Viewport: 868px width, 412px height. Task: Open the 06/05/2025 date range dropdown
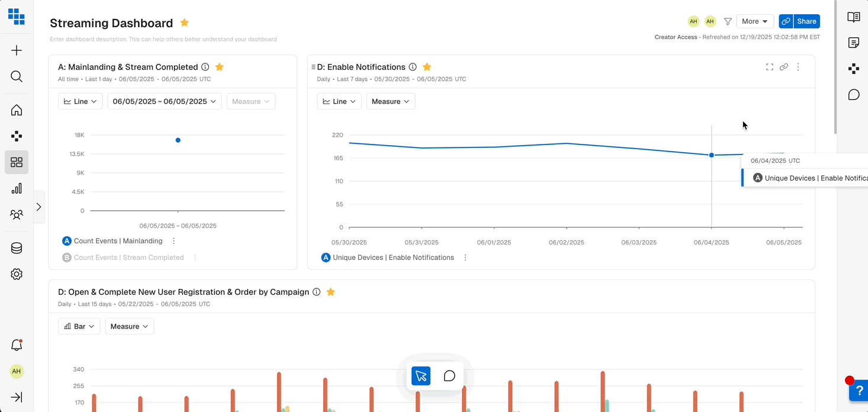165,101
